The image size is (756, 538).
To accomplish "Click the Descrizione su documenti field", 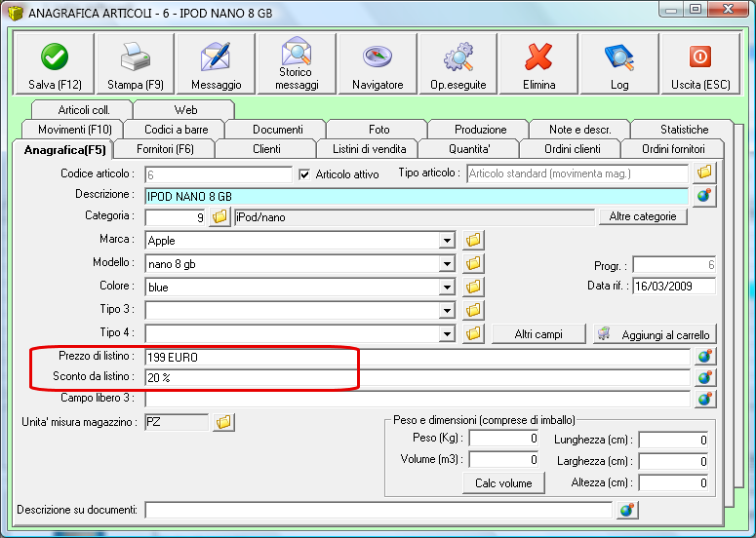I will coord(378,510).
